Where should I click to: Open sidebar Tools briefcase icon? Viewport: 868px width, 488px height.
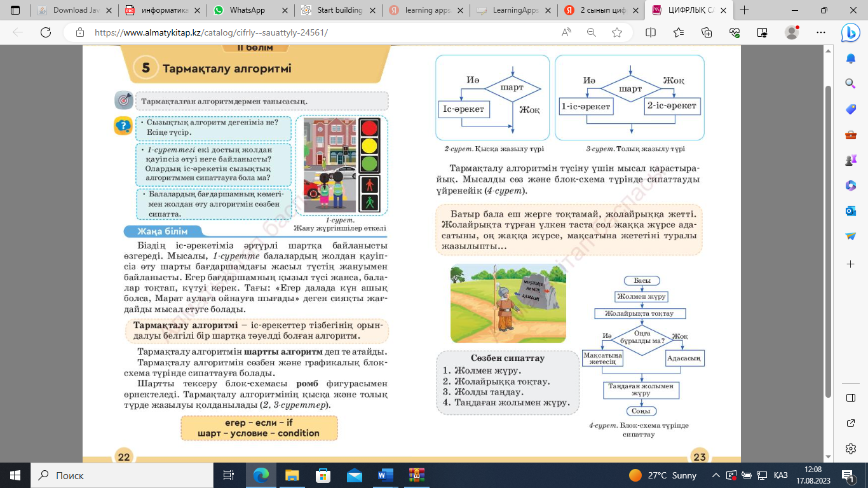tap(850, 135)
